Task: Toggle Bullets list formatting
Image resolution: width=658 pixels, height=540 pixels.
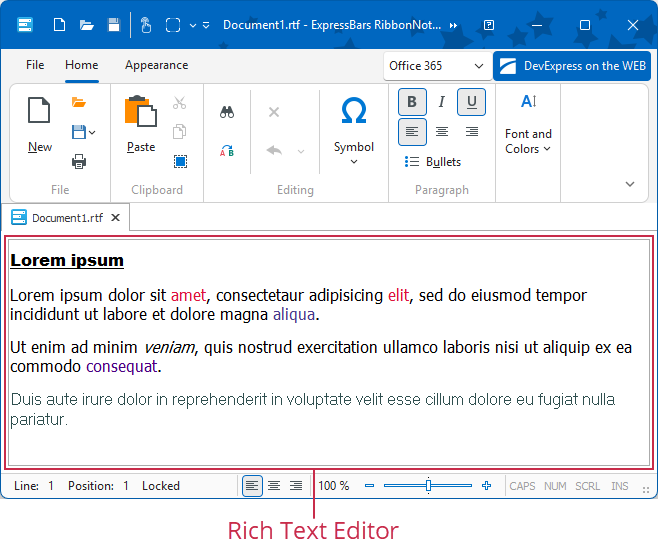Action: click(x=433, y=162)
